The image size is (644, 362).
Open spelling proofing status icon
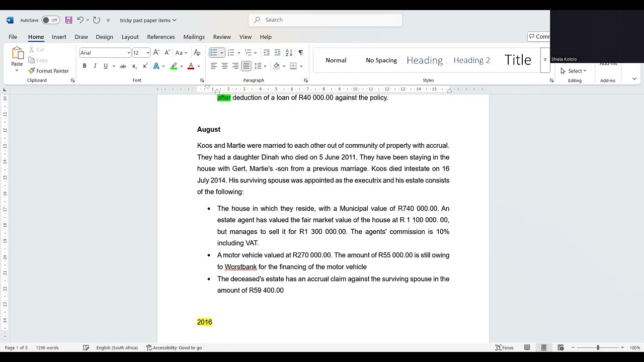pos(86,347)
